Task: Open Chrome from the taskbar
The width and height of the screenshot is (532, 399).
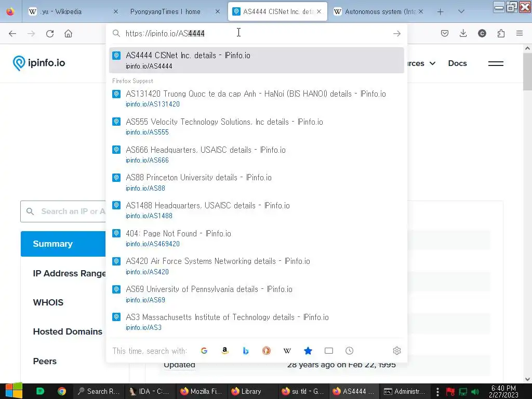Action: click(x=62, y=391)
